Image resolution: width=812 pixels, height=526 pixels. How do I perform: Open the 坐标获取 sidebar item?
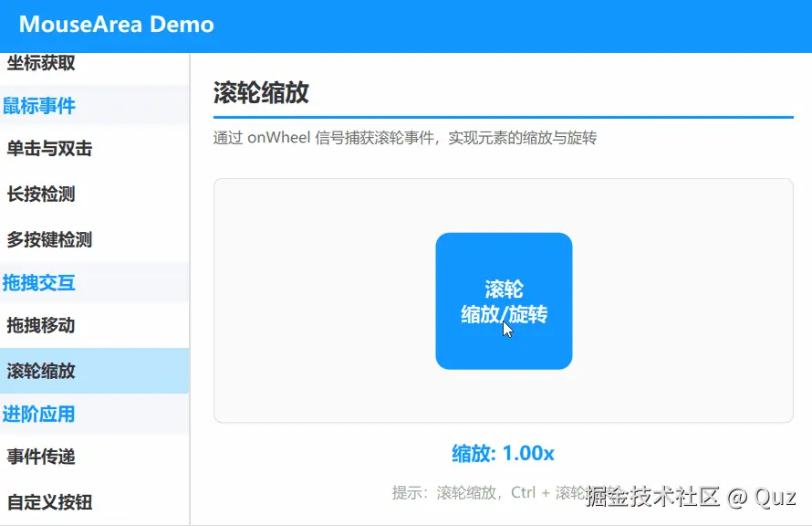(94, 65)
